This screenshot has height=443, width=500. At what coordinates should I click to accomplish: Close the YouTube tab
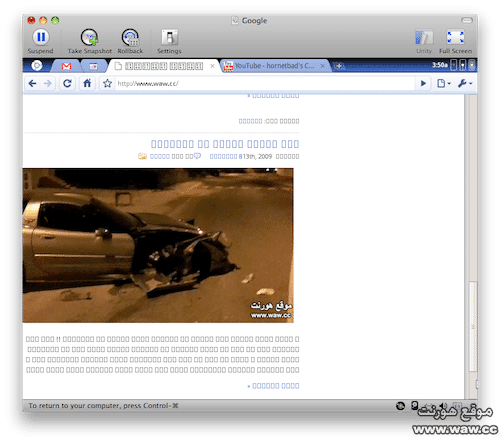[x=322, y=66]
